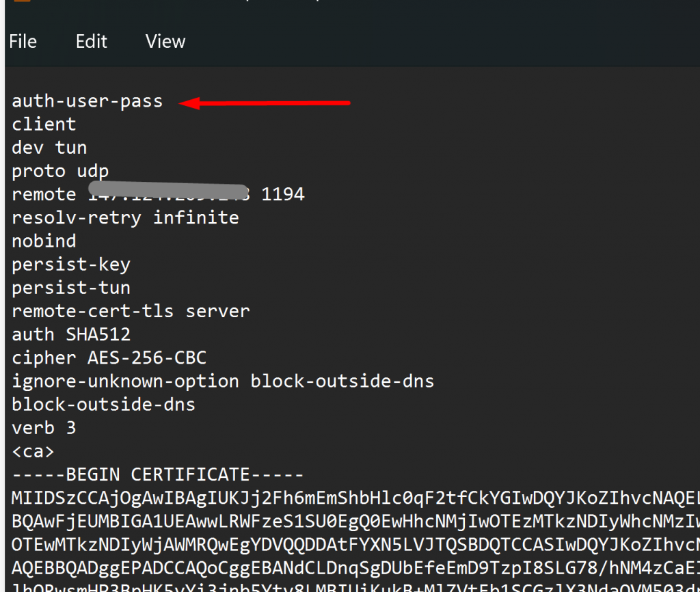Click the 'client' line

pos(44,124)
